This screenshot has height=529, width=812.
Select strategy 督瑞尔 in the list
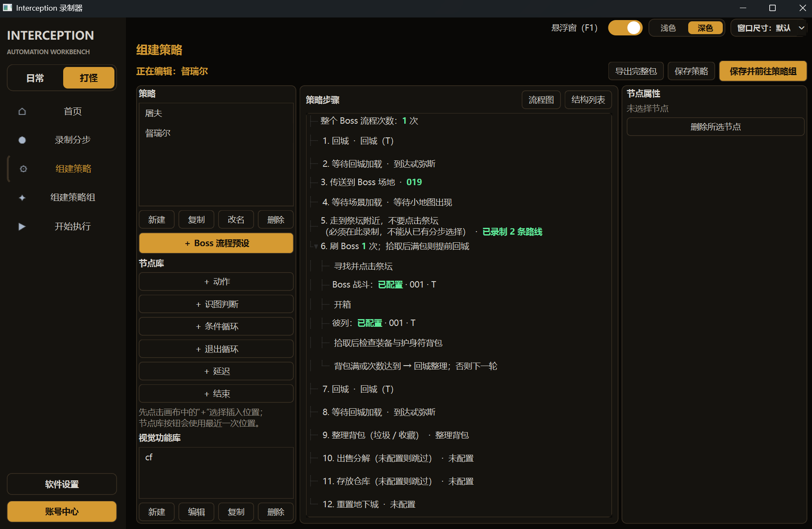[x=216, y=133]
